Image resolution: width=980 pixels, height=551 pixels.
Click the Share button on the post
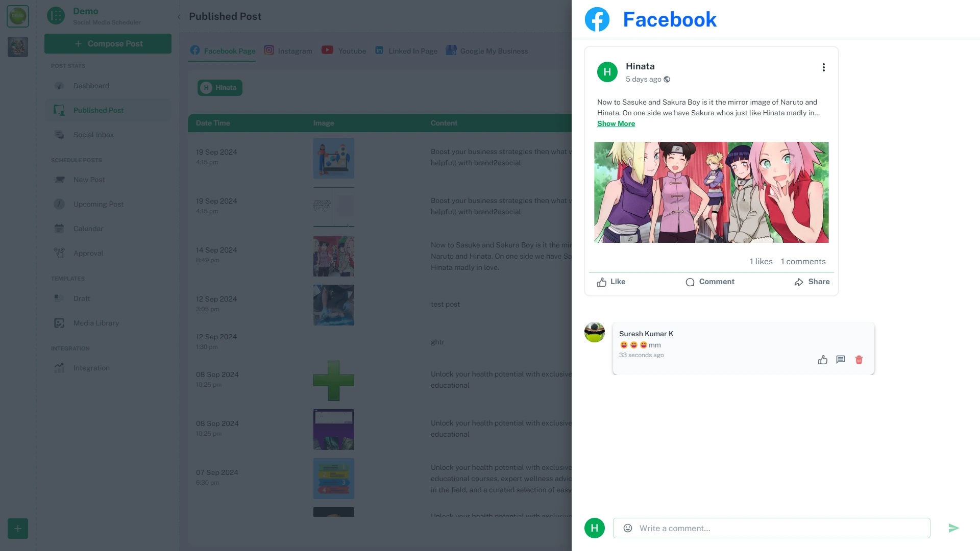pos(812,282)
